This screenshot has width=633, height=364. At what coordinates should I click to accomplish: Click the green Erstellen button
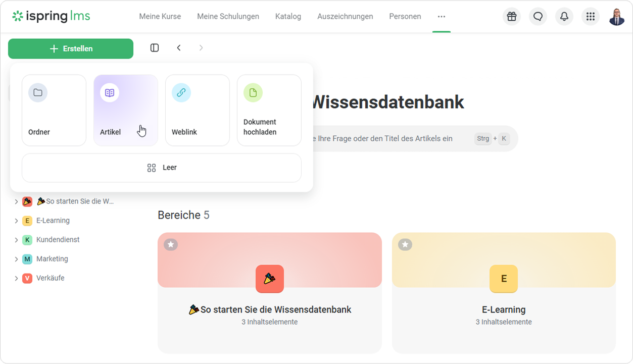click(71, 49)
